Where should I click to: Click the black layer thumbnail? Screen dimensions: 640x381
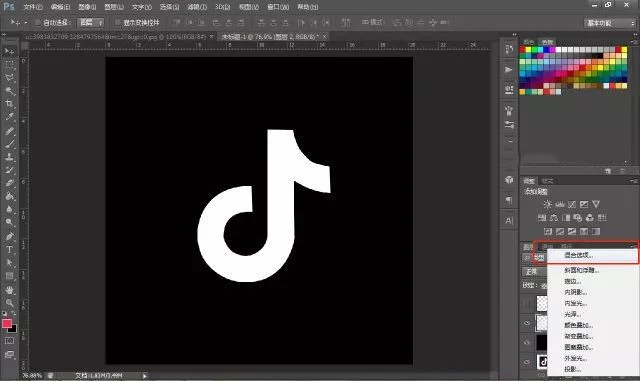coord(542,342)
